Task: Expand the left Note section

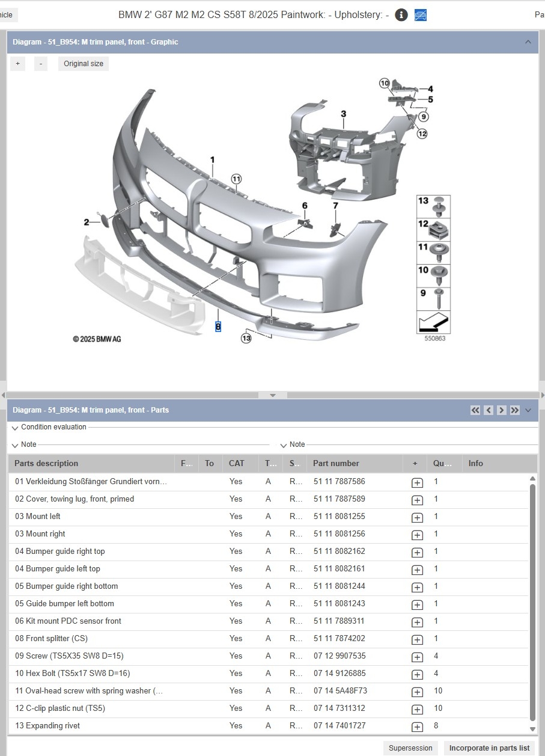Action: coord(15,445)
